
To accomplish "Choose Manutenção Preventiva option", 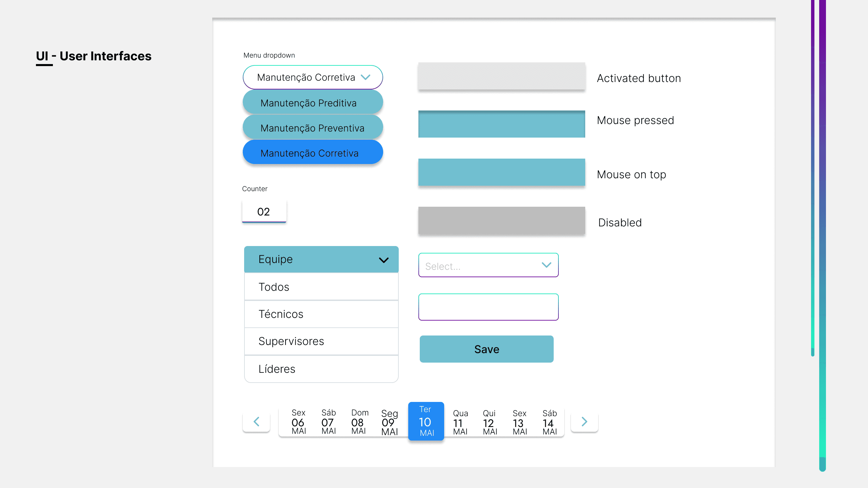I will pos(313,128).
